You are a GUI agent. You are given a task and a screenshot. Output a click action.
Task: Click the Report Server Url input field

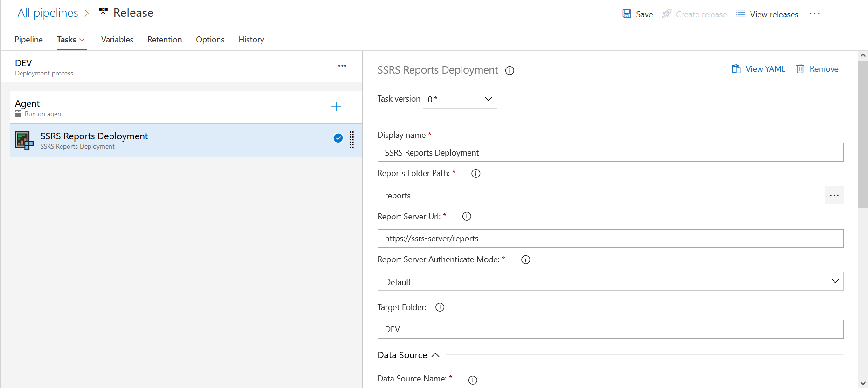tap(610, 238)
